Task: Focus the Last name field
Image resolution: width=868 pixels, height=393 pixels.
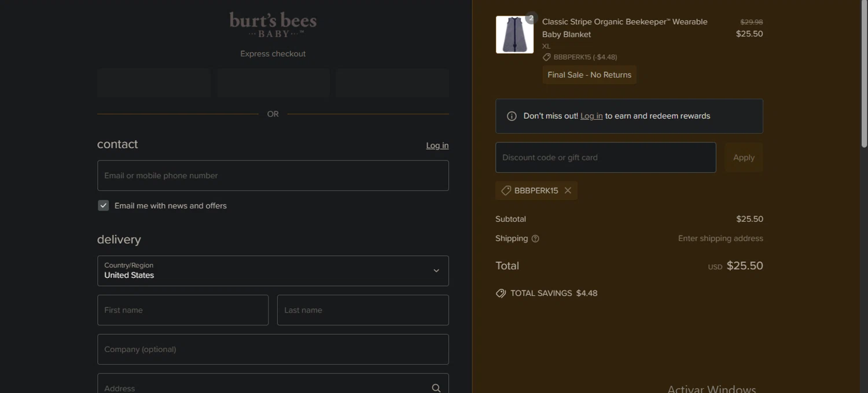Action: click(x=363, y=310)
